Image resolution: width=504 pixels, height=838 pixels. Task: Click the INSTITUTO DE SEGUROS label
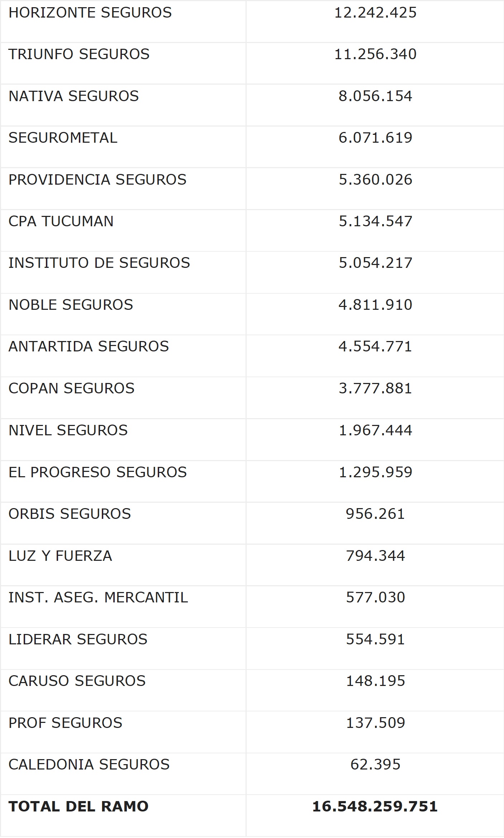coord(99,263)
